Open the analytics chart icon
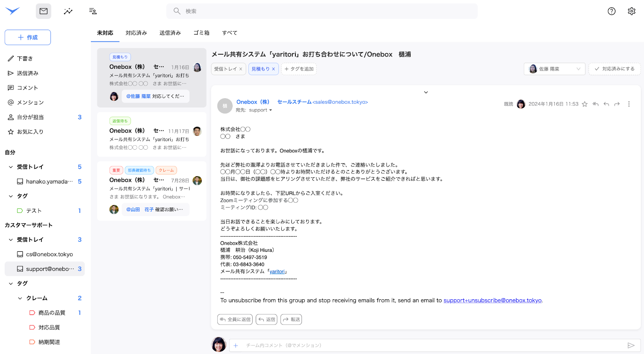Image resolution: width=644 pixels, height=354 pixels. click(68, 11)
